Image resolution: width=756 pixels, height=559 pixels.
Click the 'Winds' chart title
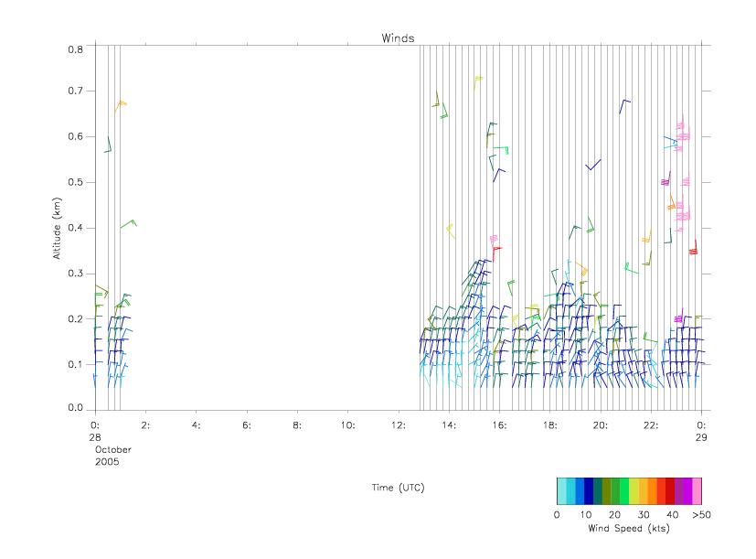398,38
